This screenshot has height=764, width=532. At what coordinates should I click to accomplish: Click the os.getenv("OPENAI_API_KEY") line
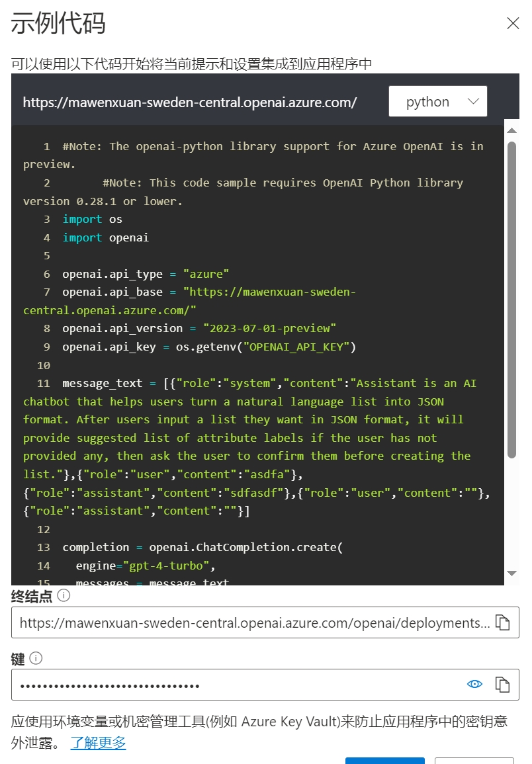point(208,347)
